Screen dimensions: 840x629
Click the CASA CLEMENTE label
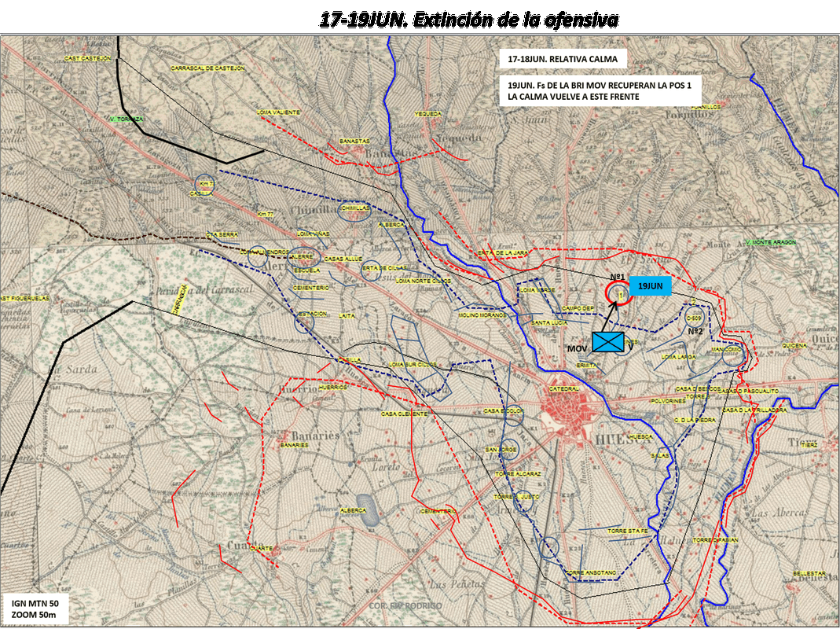coord(404,414)
